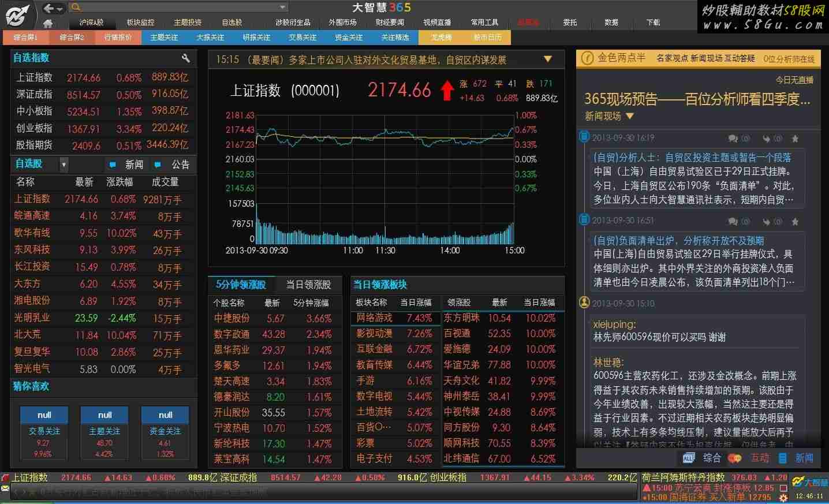The height and width of the screenshot is (504, 829).
Task: Click the user avatar icon beside 15:10
Action: 584,303
